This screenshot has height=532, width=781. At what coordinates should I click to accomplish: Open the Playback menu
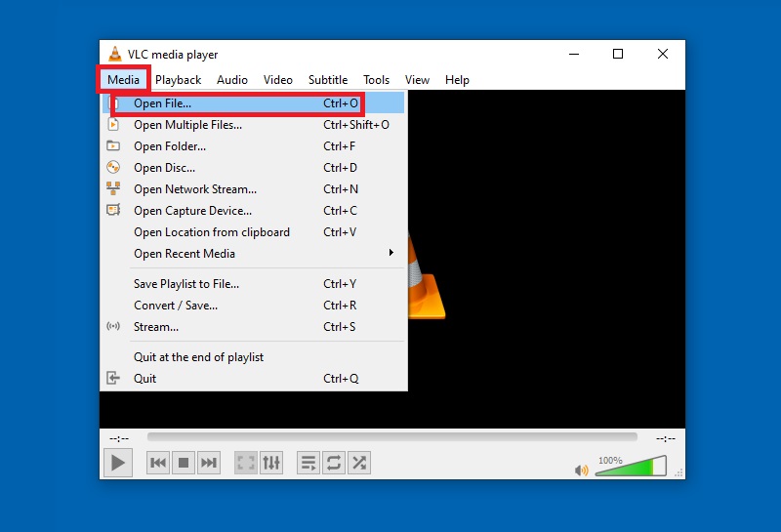tap(178, 80)
